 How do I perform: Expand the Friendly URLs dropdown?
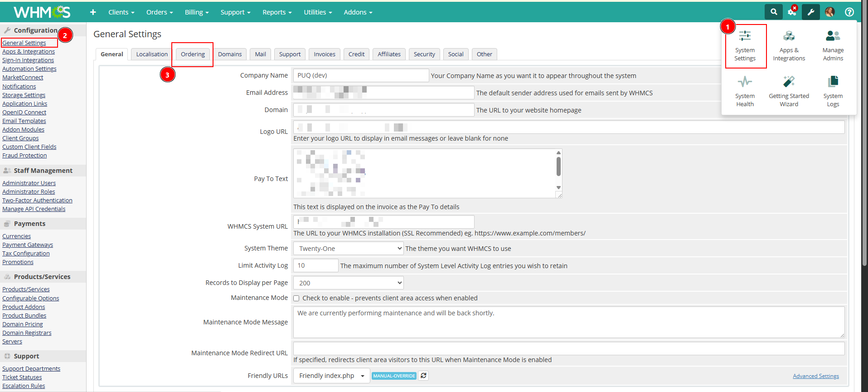click(x=331, y=376)
